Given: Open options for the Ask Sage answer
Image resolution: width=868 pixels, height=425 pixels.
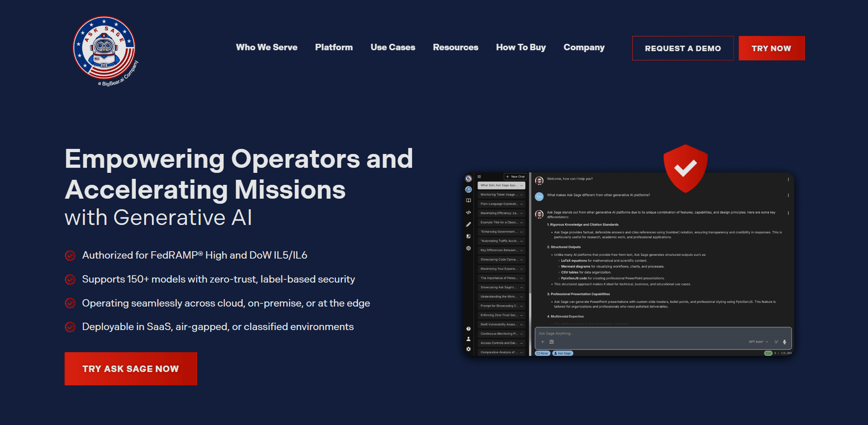Looking at the screenshot, I should [x=788, y=213].
